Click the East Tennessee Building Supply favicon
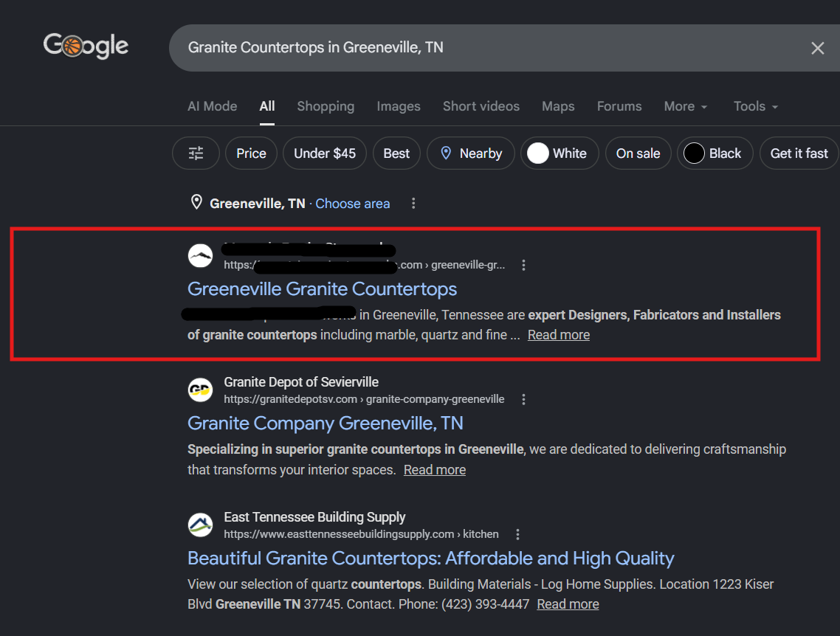The width and height of the screenshot is (840, 636). pyautogui.click(x=200, y=525)
